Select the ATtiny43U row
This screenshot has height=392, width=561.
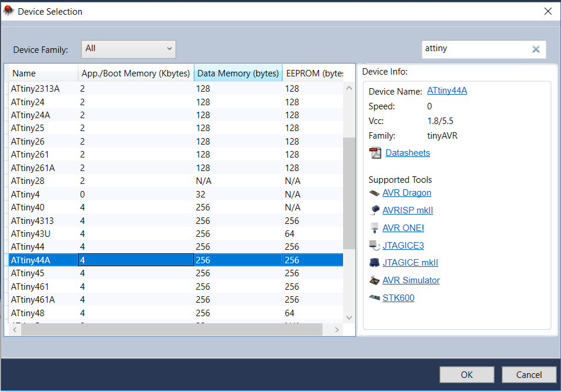point(175,234)
